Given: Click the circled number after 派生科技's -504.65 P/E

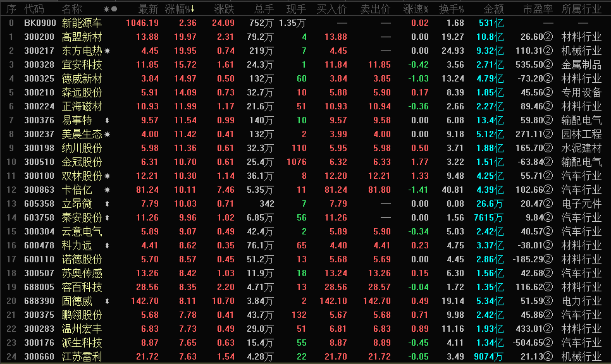Looking at the screenshot, I should tap(548, 343).
